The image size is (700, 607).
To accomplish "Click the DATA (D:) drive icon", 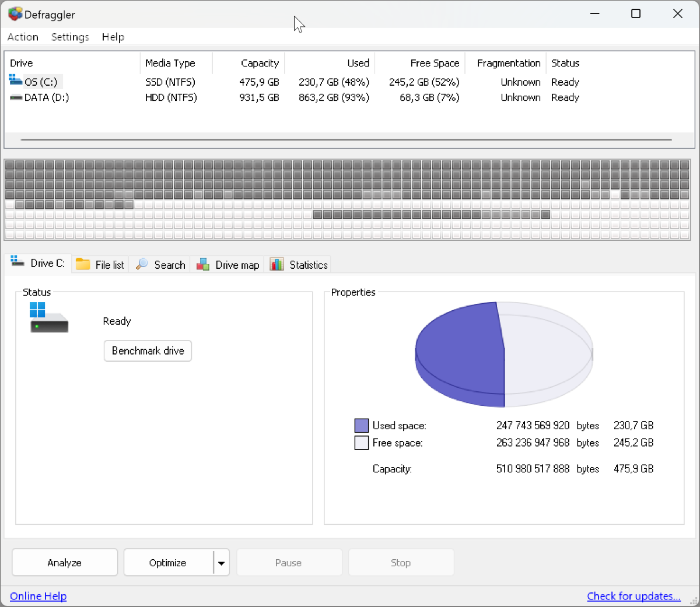I will [16, 97].
